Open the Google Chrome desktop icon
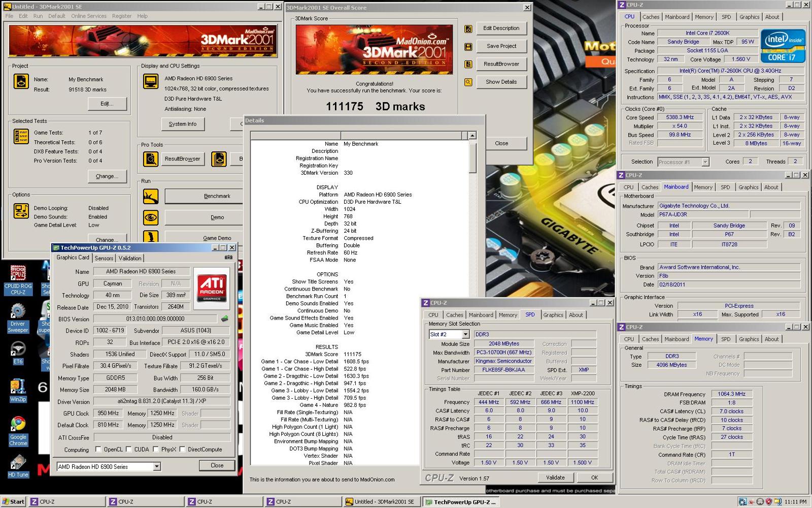 [18, 431]
